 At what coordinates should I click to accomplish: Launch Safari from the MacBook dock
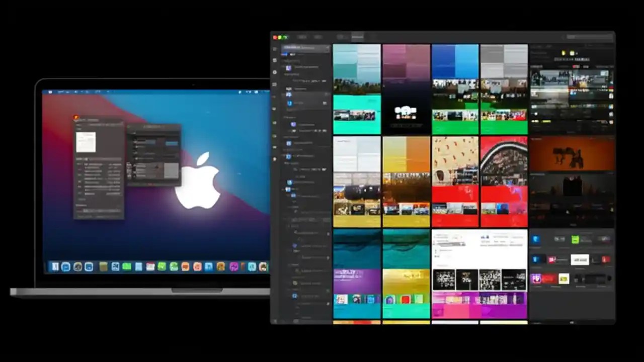point(89,267)
